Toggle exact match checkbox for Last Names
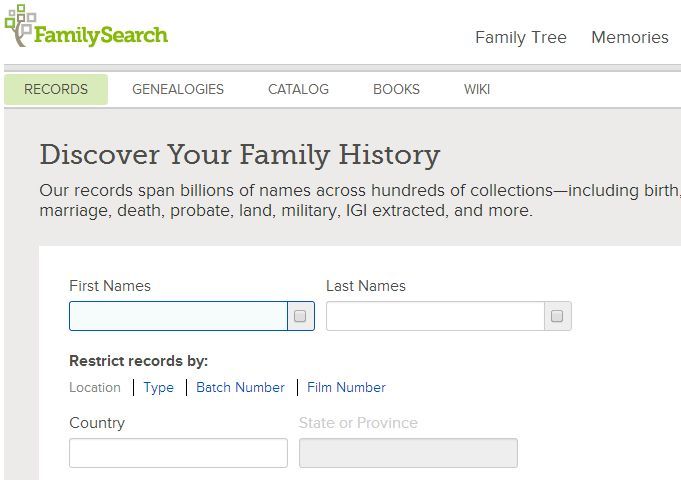The image size is (681, 480). 557,316
